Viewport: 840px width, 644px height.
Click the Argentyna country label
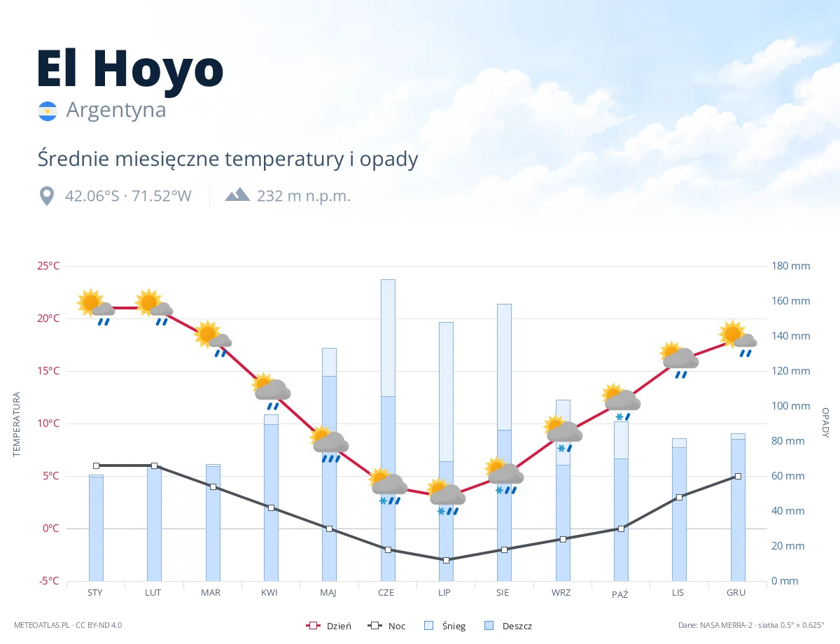point(116,110)
